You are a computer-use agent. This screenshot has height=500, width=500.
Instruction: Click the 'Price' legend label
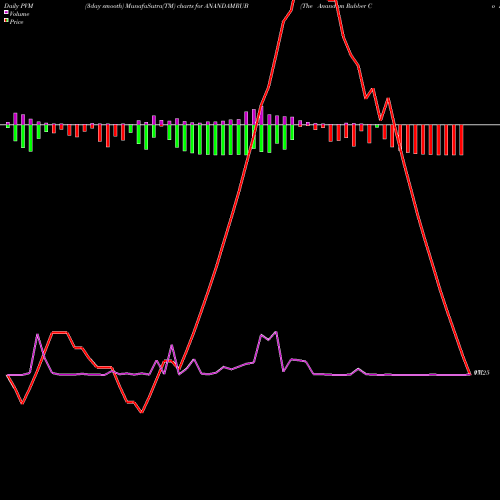16,22
